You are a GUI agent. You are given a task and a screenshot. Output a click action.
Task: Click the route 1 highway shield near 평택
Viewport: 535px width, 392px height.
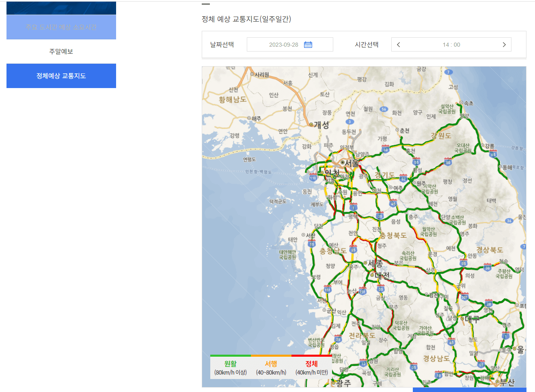tap(354, 207)
